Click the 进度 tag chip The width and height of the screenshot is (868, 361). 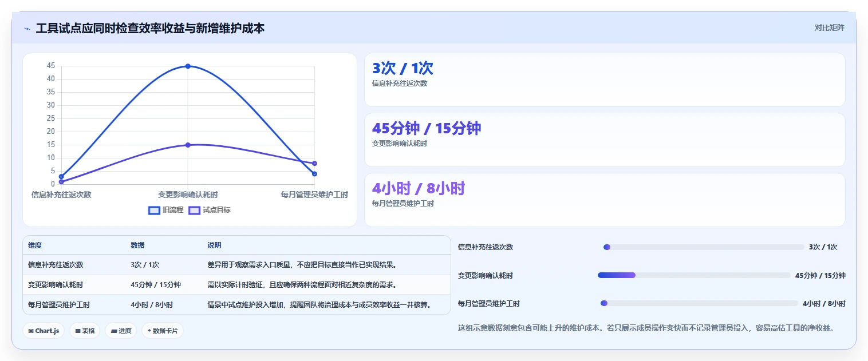[121, 331]
